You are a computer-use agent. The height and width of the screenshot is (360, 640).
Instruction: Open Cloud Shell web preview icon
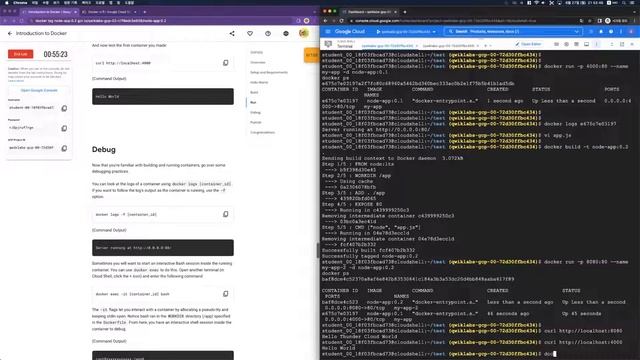pos(586,44)
